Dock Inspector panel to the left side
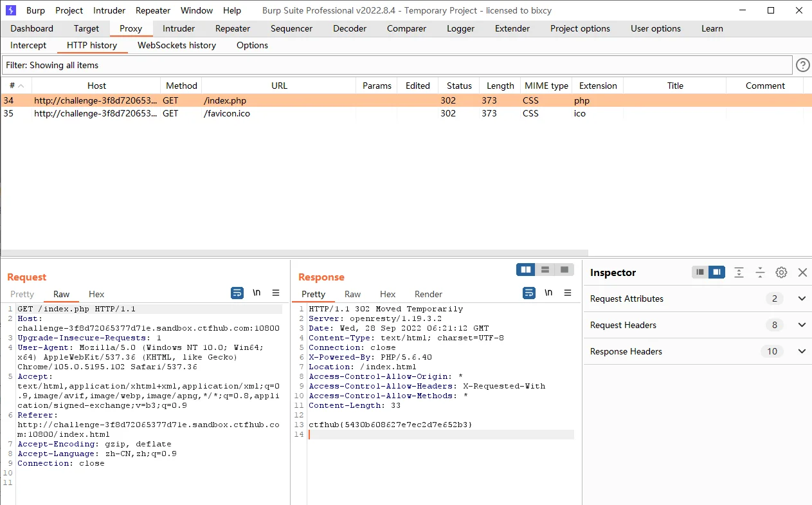This screenshot has width=812, height=505. (x=700, y=272)
